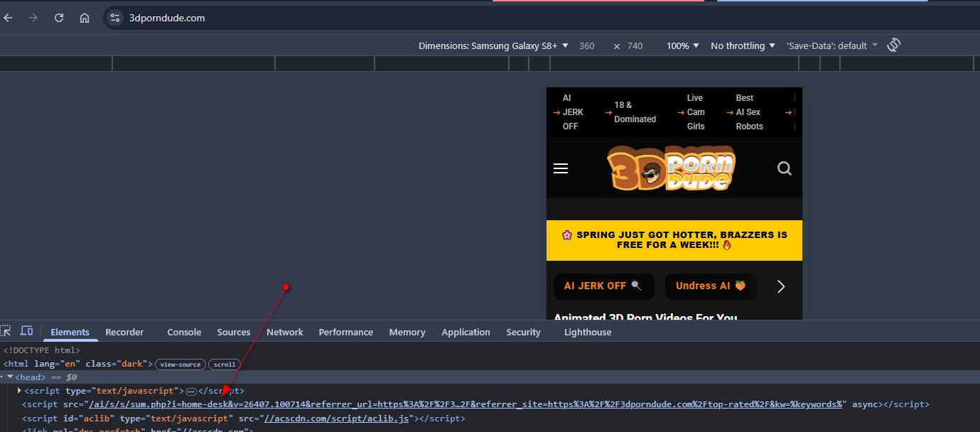Focus the address bar showing 3dporndude.com

(x=167, y=18)
